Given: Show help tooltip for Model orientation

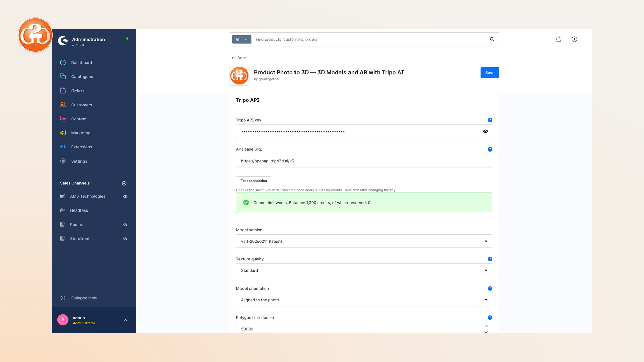Looking at the screenshot, I should point(490,288).
